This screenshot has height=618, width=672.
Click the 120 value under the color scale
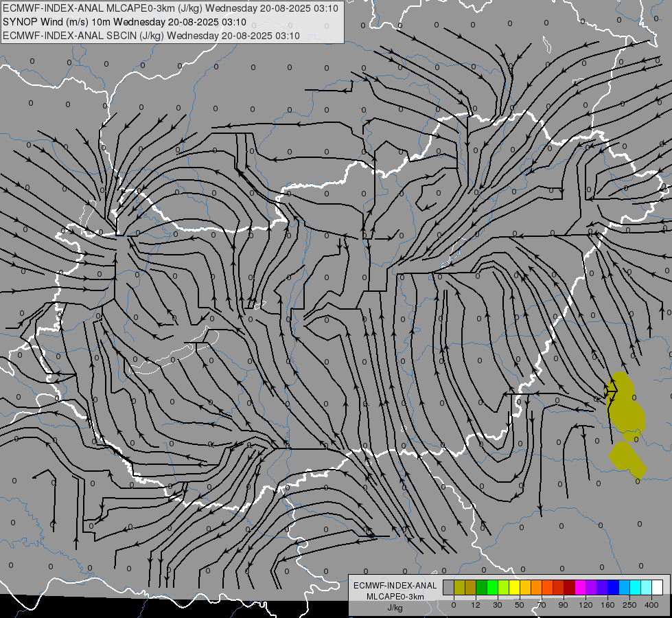pos(586,605)
